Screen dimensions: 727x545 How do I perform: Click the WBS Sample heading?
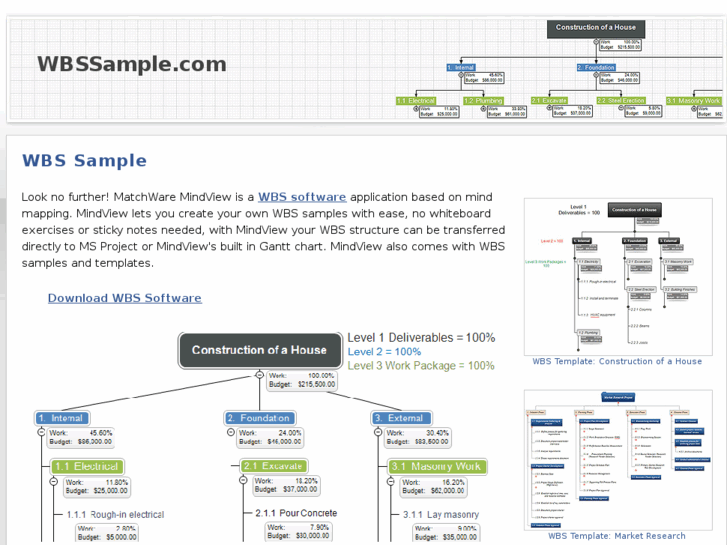(84, 160)
